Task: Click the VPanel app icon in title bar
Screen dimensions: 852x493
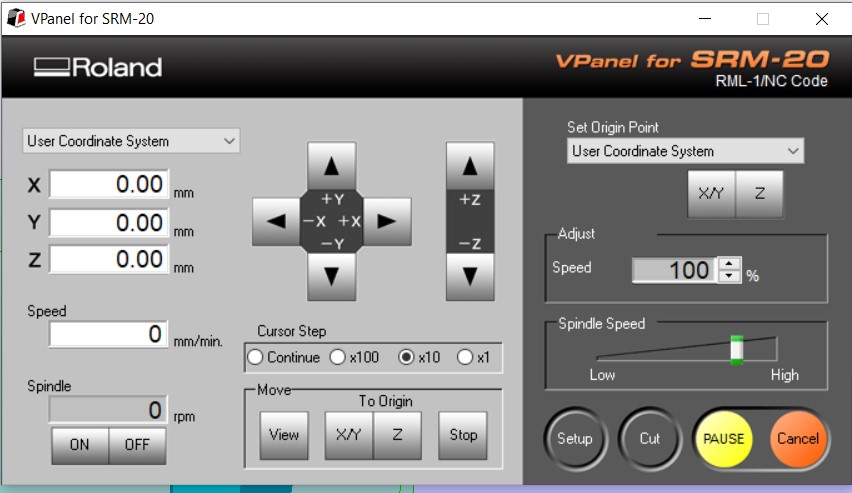Action: tap(16, 18)
